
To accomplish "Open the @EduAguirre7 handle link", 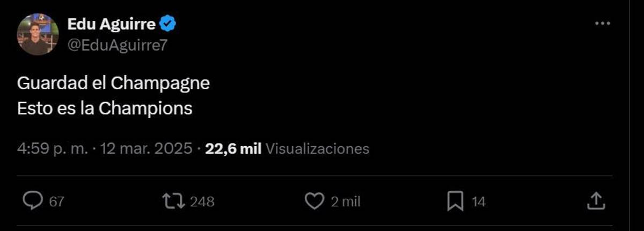I will click(118, 45).
